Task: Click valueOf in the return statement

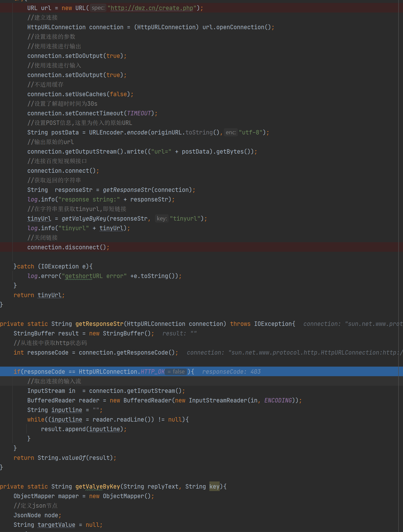Action: point(74,458)
